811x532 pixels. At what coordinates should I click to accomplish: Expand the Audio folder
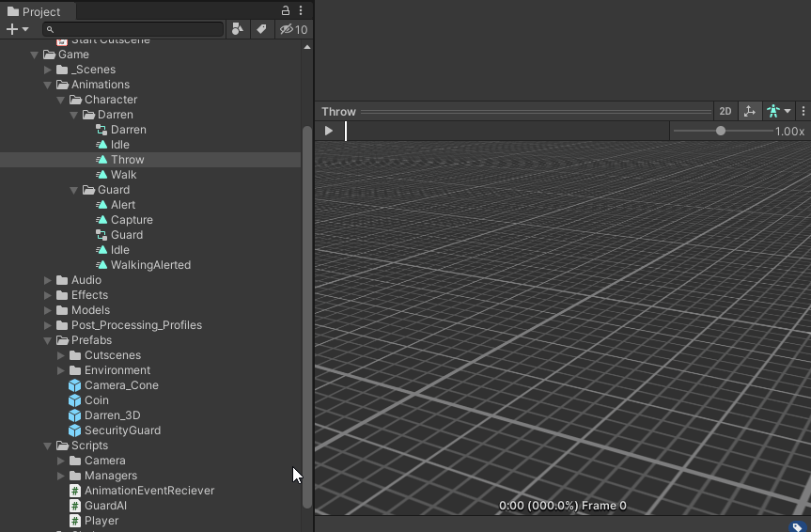(48, 280)
